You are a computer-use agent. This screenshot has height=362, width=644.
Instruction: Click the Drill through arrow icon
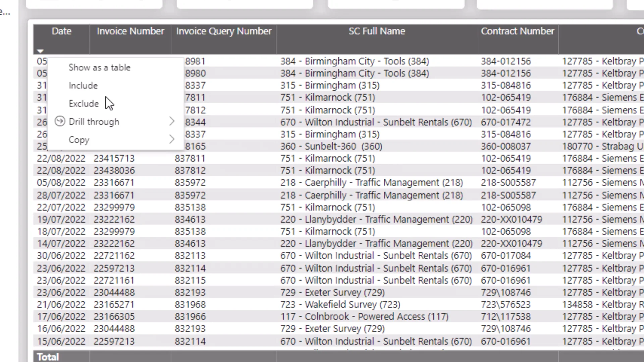tap(60, 121)
